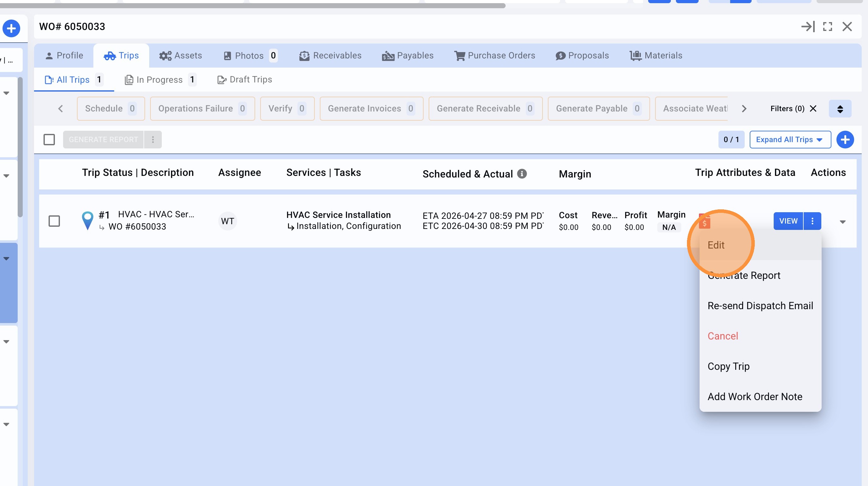
Task: Open three-dot menu beside Generate Report
Action: pos(153,140)
